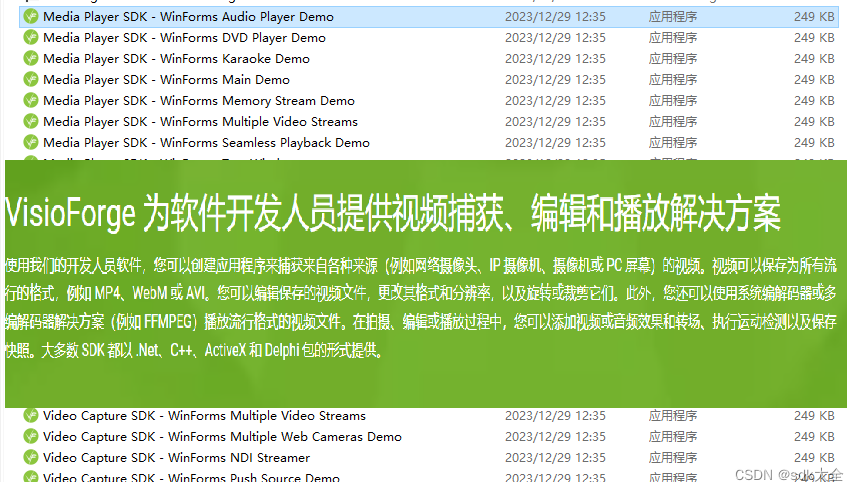Select file name Media Player WinForms Main Demo
The width and height of the screenshot is (859, 491).
pos(167,79)
